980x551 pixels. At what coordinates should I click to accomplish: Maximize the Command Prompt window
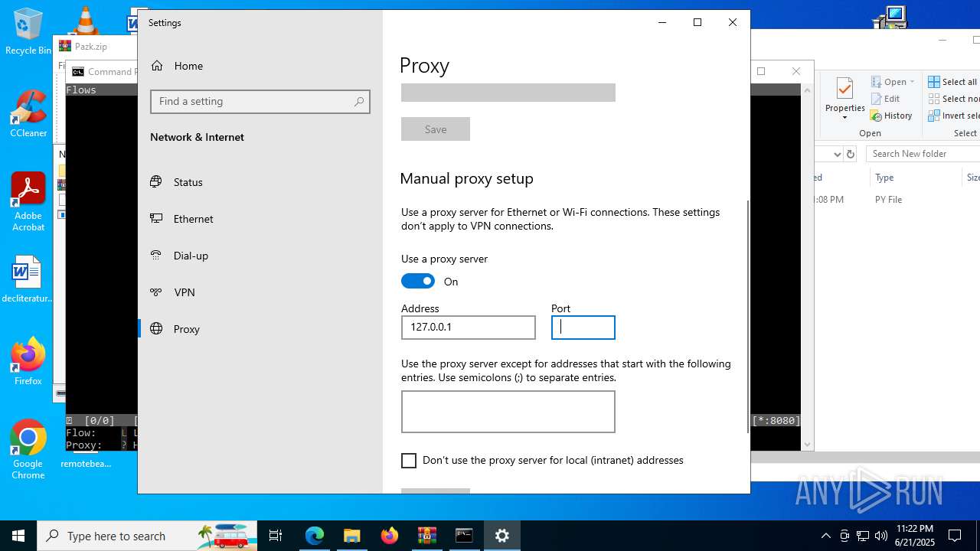761,71
